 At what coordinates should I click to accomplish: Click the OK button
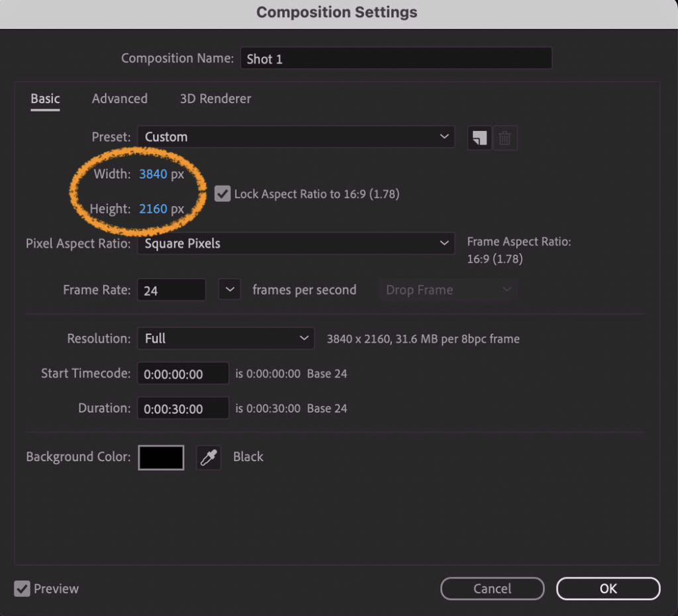[x=608, y=589]
